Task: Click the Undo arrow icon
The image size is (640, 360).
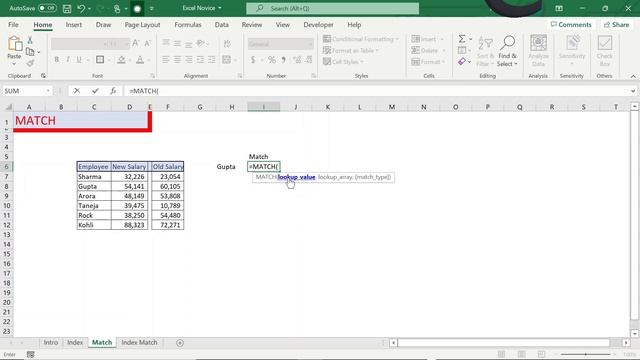Action: [x=81, y=8]
